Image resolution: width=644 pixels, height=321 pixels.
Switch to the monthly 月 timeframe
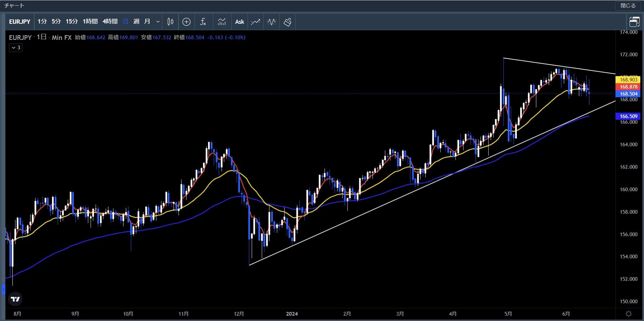(x=147, y=22)
